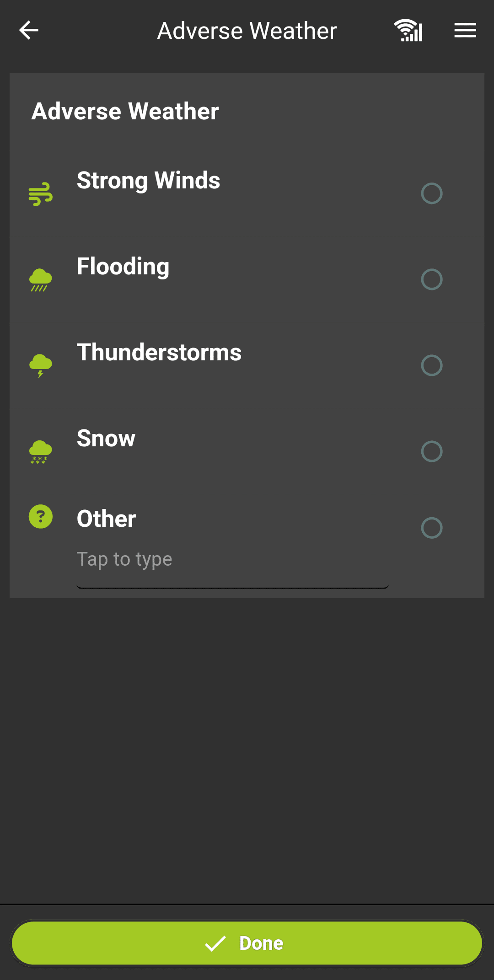Tap the green wind icon
Screen dimensions: 494x980
point(41,194)
